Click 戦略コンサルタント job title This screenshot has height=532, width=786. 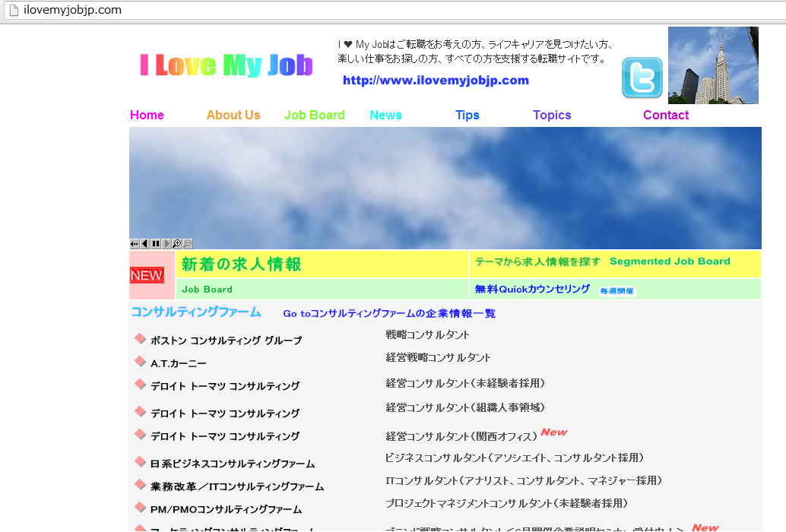point(428,334)
